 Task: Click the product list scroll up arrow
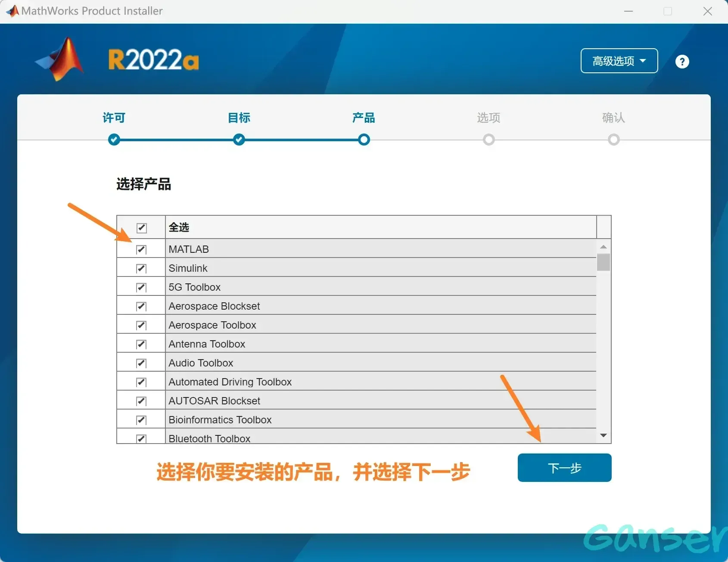point(603,247)
